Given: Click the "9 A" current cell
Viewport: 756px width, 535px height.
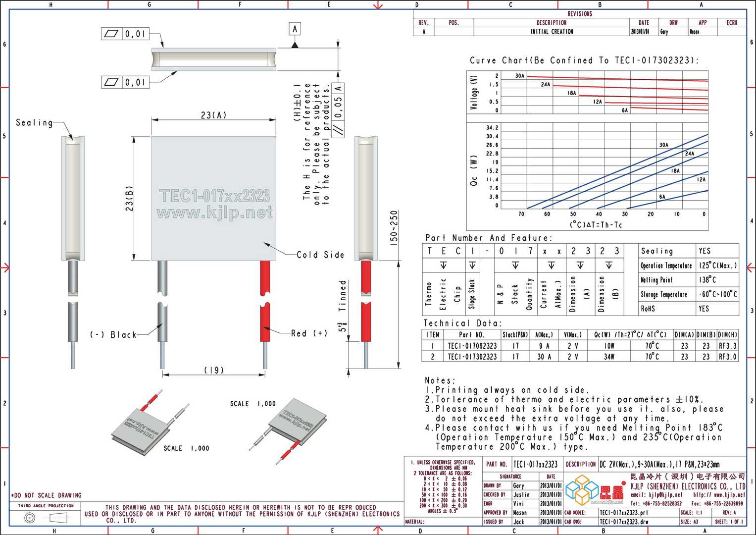Looking at the screenshot, I should [544, 346].
